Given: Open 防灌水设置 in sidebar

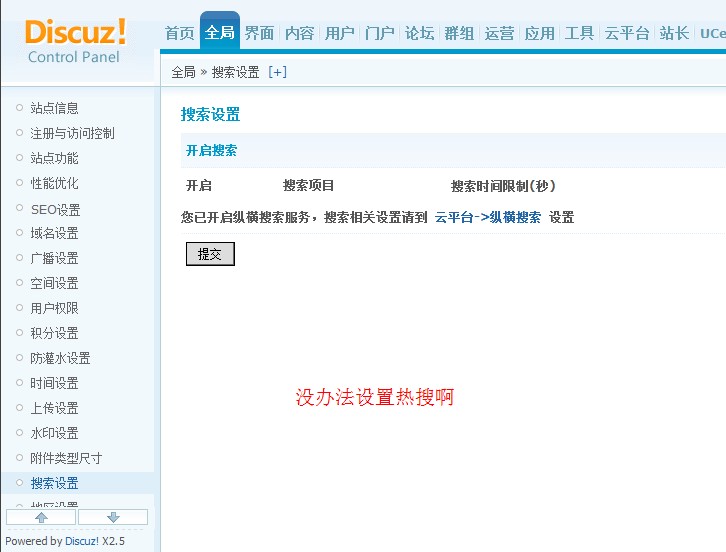Looking at the screenshot, I should (60, 358).
